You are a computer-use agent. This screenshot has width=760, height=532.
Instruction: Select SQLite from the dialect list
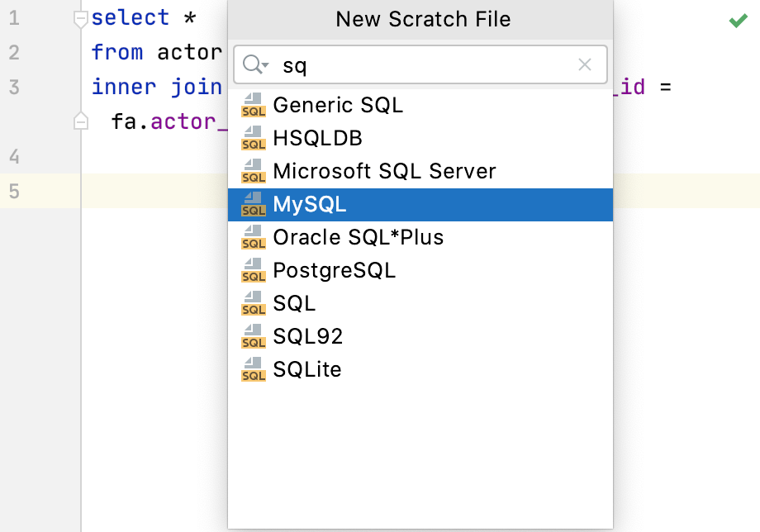(x=306, y=370)
